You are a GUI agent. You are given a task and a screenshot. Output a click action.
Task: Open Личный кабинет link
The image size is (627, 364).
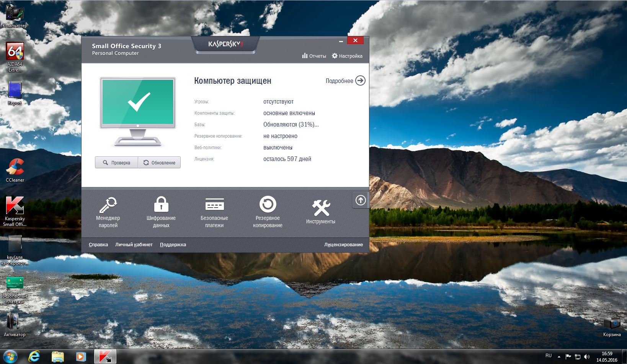(134, 245)
